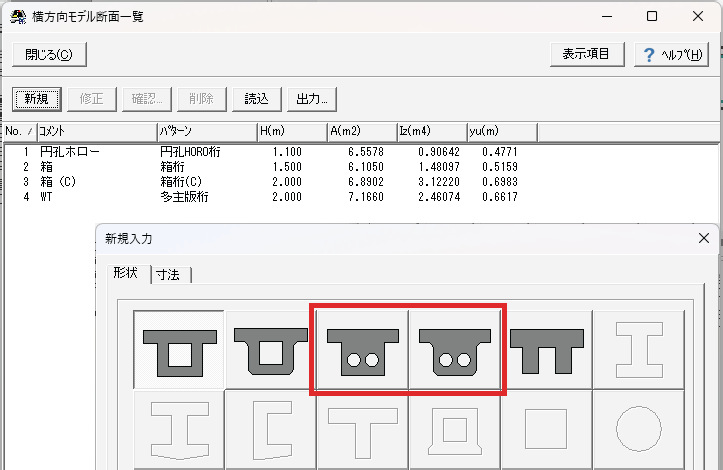Select the 円孔ホロー row in the list

[70, 152]
